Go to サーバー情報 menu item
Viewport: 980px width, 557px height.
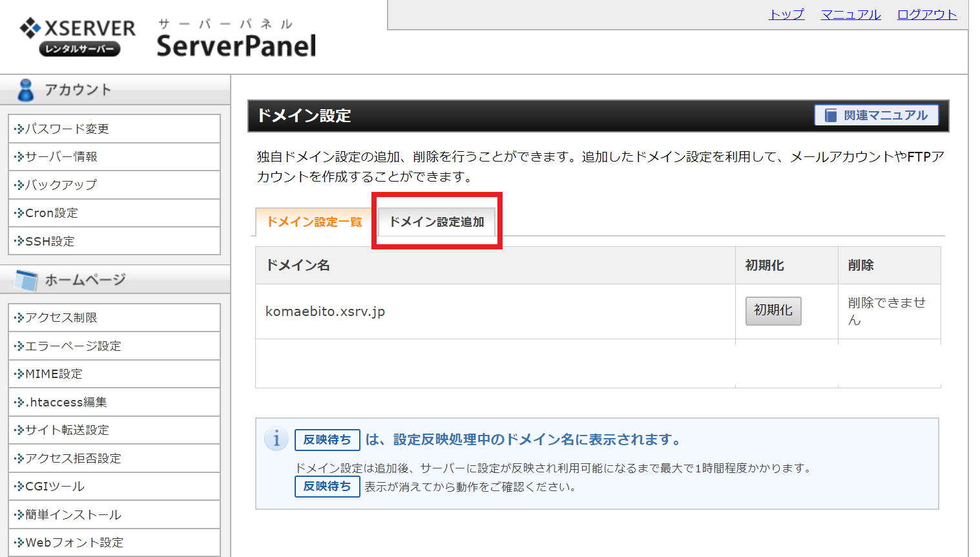(61, 157)
